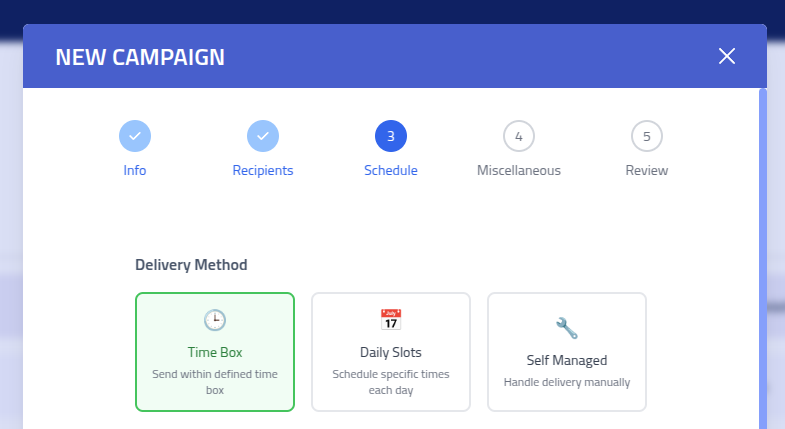
Task: Click the clock icon in Time Box
Action: click(x=215, y=320)
